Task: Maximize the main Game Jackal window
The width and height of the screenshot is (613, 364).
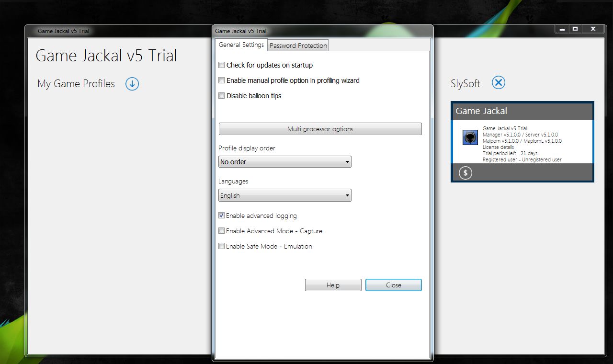Action: (x=575, y=29)
